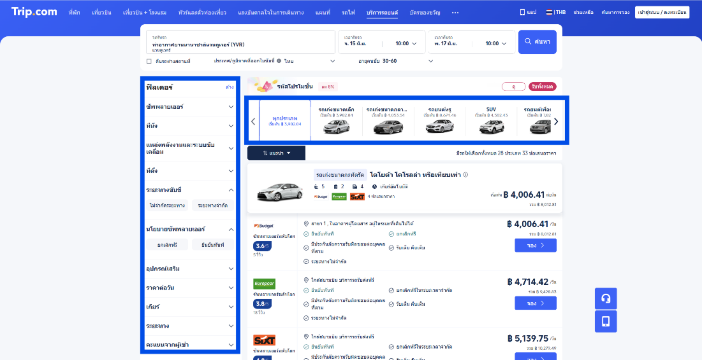This screenshot has width=702, height=360.
Task: Click the left arrow of car type carousel
Action: point(253,121)
